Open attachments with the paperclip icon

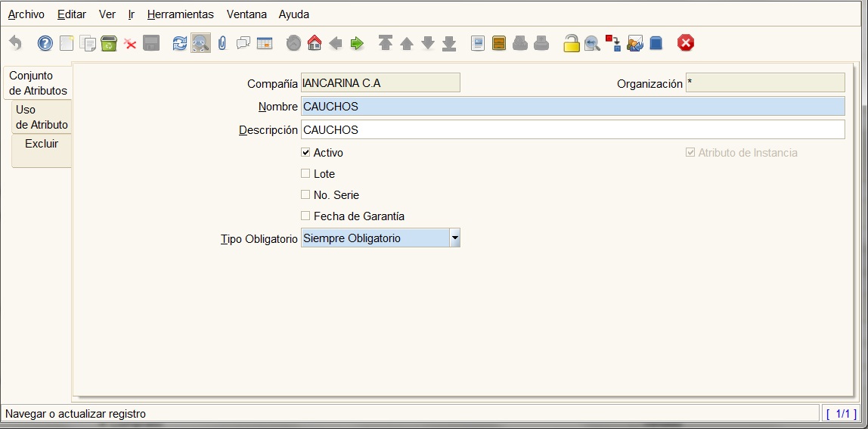(222, 42)
